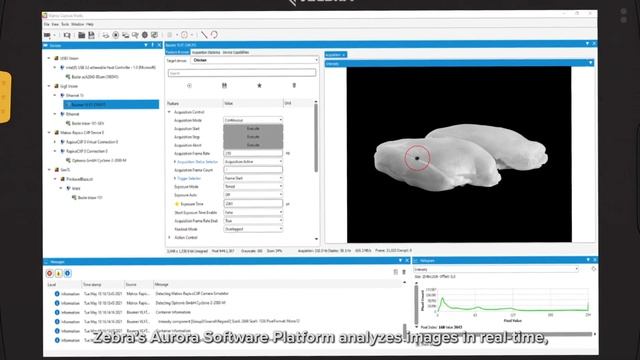Click the trash icon in Messages panel
640x360 pixels.
[404, 272]
